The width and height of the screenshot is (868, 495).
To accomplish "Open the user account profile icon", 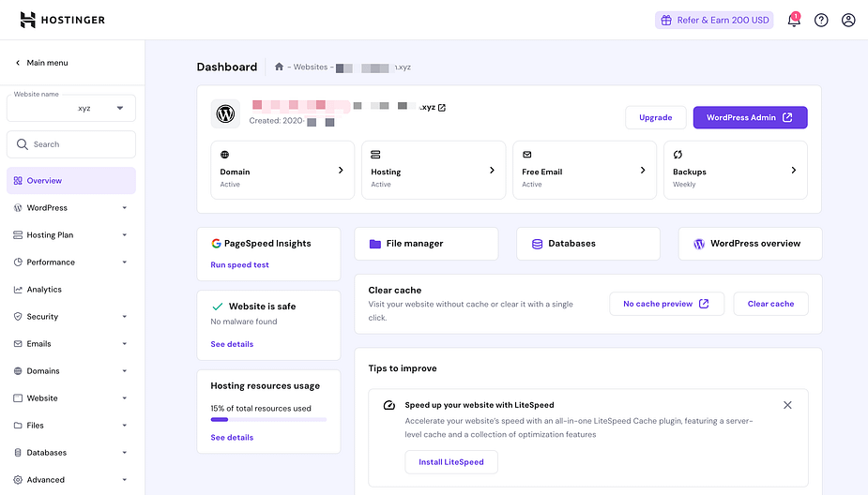I will click(848, 20).
